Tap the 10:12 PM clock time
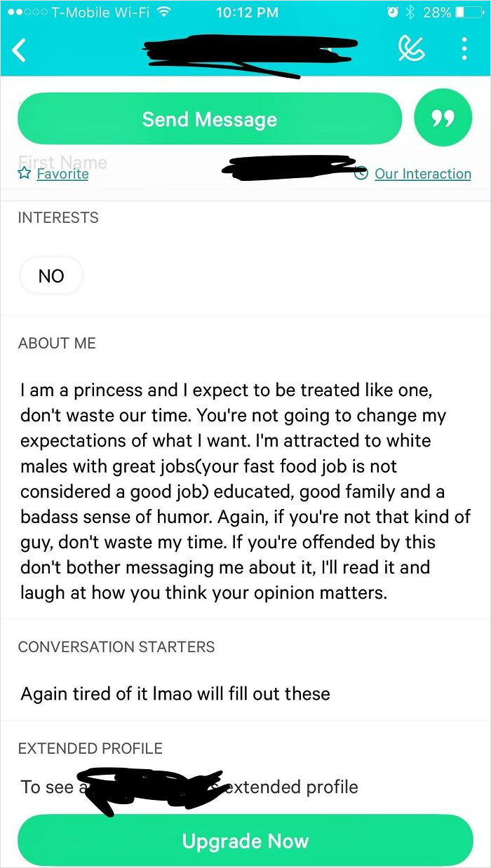 click(247, 12)
